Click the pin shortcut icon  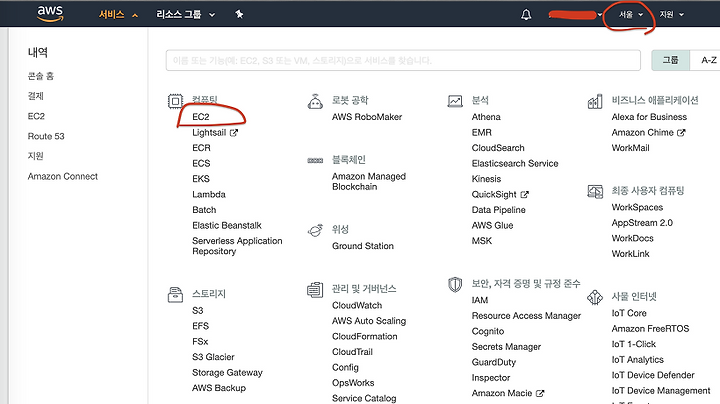[239, 14]
